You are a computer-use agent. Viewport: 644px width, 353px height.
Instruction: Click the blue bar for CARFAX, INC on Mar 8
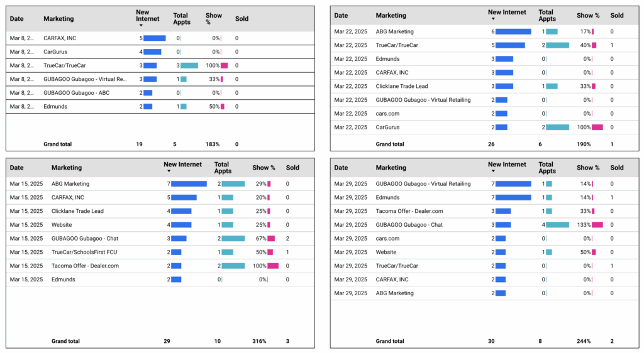tap(154, 38)
